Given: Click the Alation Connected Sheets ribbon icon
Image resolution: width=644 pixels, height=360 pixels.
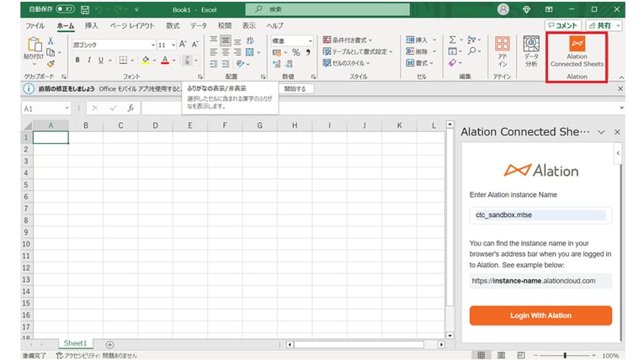Looking at the screenshot, I should [577, 44].
